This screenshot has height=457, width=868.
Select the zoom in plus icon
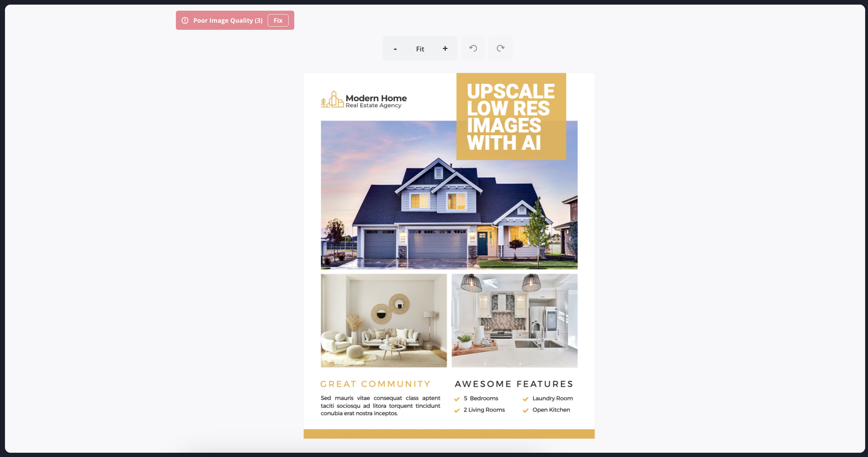tap(445, 48)
